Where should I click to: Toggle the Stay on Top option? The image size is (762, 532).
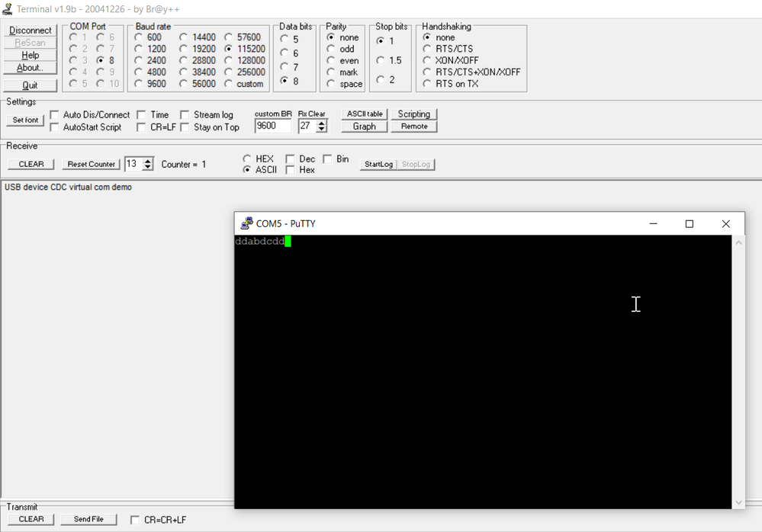coord(184,127)
